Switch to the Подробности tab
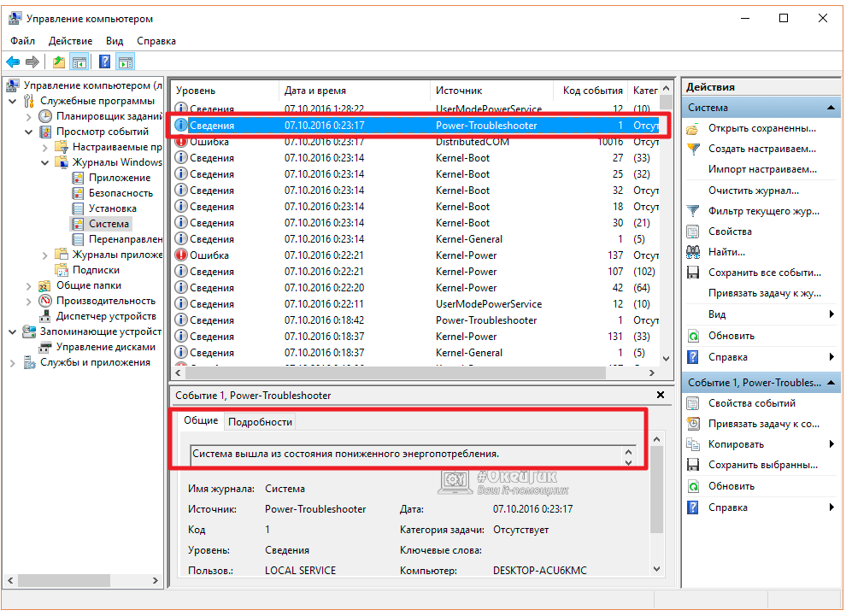 pyautogui.click(x=260, y=421)
